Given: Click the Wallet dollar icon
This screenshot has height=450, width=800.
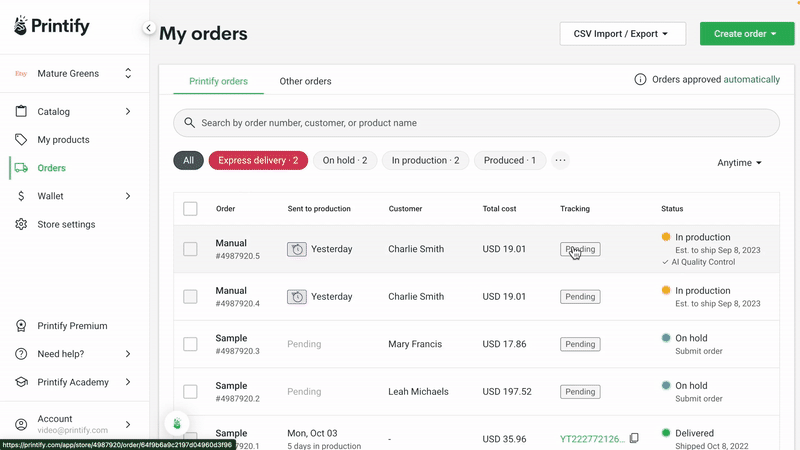Looking at the screenshot, I should [x=21, y=196].
